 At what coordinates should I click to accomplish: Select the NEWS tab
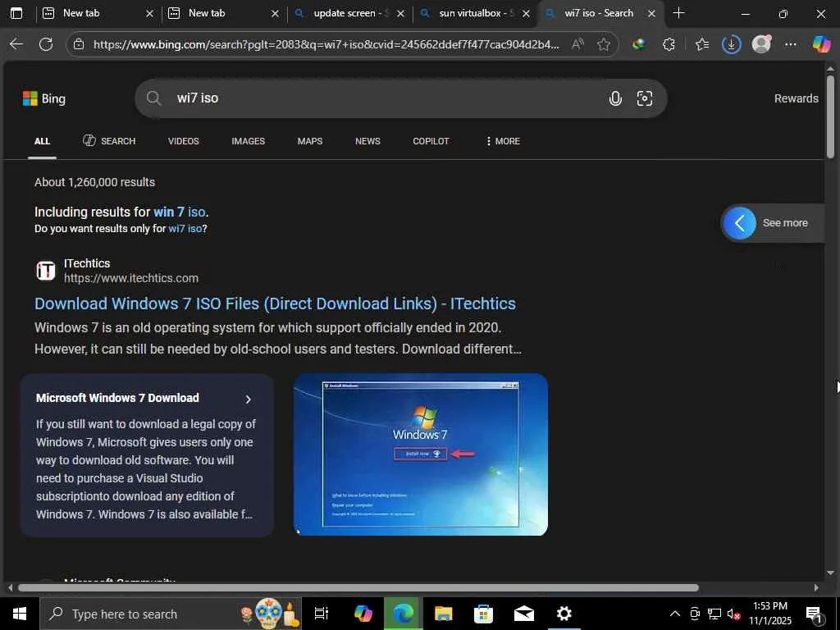[x=367, y=141]
